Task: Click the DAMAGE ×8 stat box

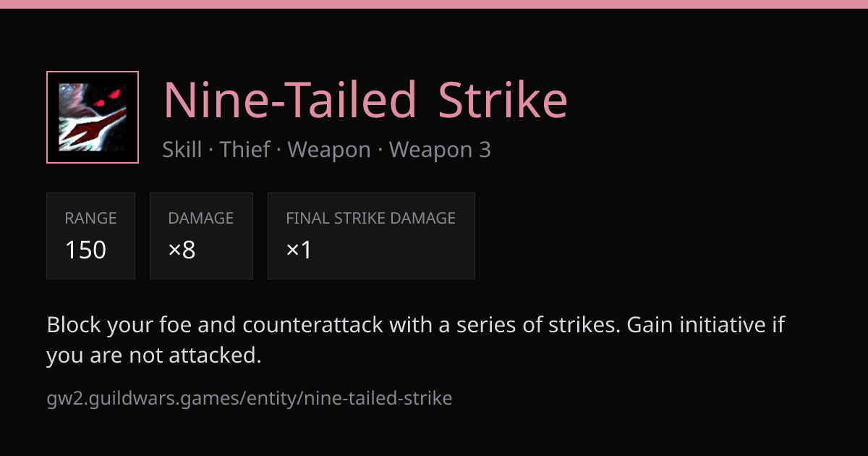Action: coord(201,236)
